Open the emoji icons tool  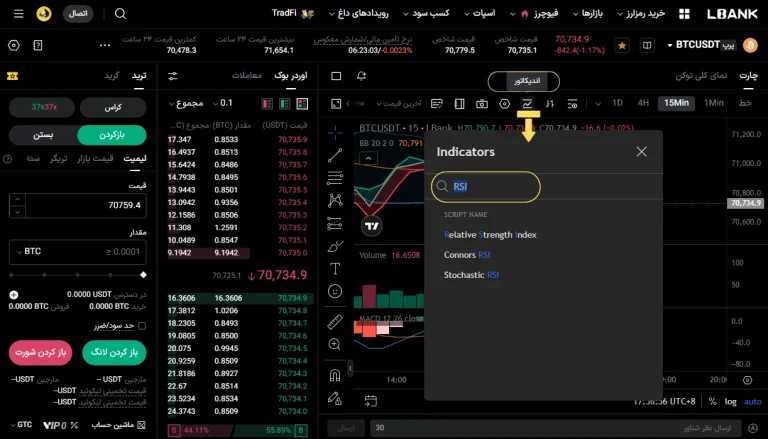(335, 291)
